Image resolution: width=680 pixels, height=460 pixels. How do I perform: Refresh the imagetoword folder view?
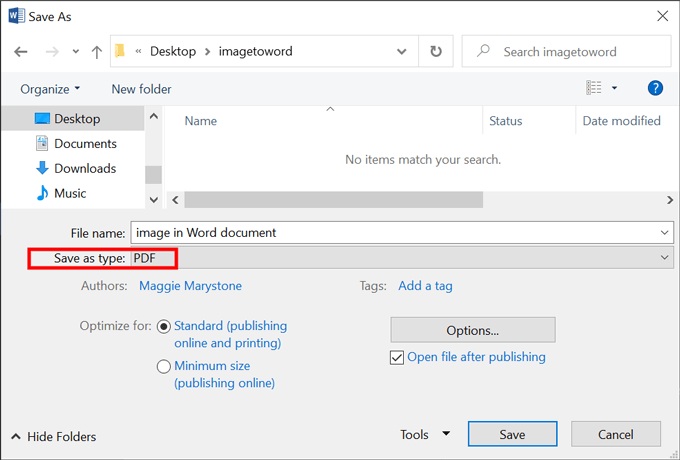435,51
